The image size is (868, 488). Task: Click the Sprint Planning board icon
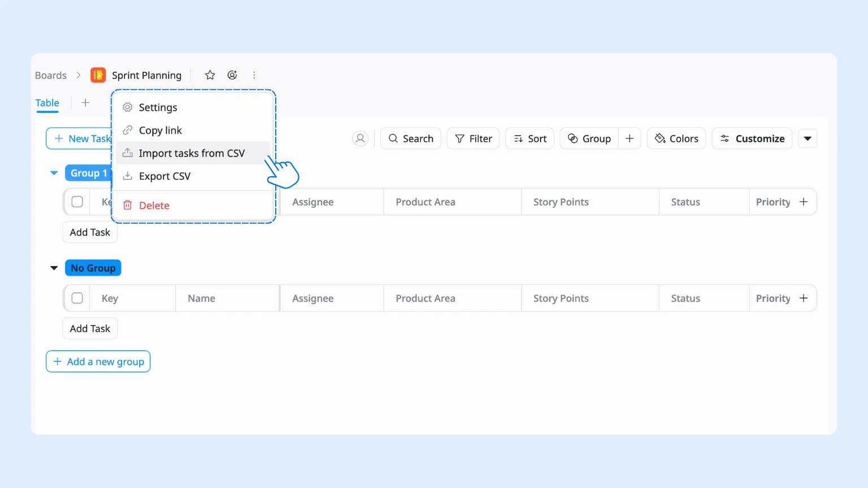pos(98,75)
